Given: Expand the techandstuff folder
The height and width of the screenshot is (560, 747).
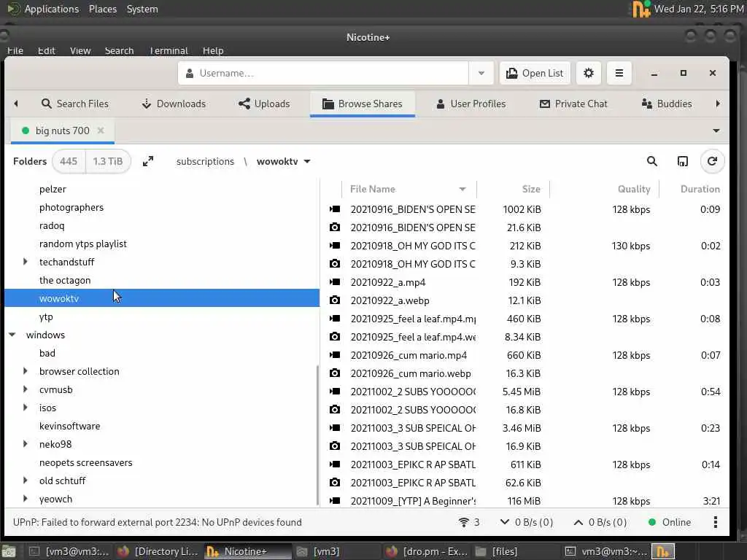Looking at the screenshot, I should (26, 262).
